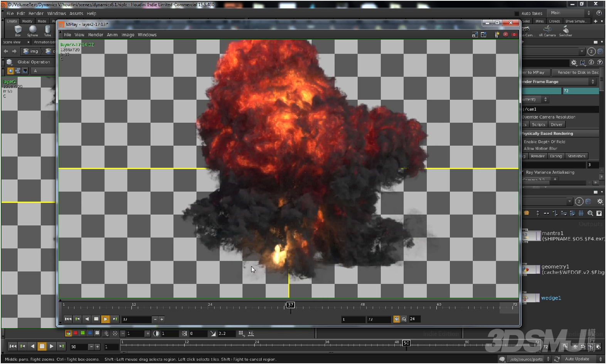Open the Render Frame Range dropdown
This screenshot has height=364, width=606.
[x=558, y=82]
